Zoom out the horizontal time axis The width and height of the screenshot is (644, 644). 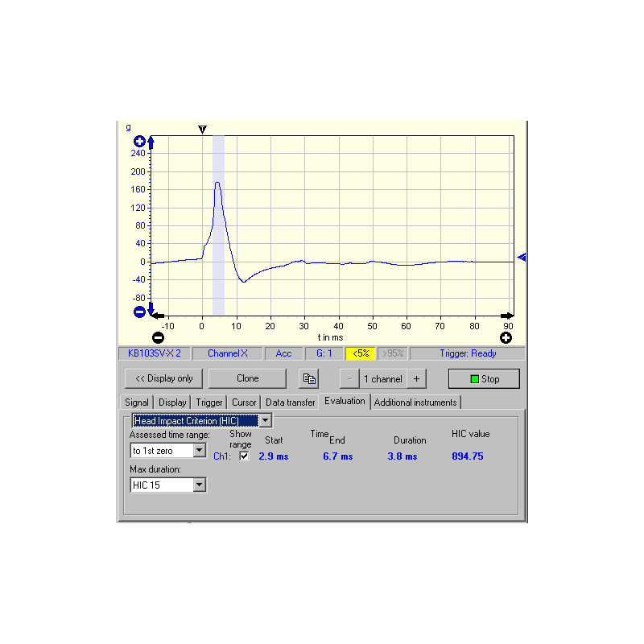158,337
